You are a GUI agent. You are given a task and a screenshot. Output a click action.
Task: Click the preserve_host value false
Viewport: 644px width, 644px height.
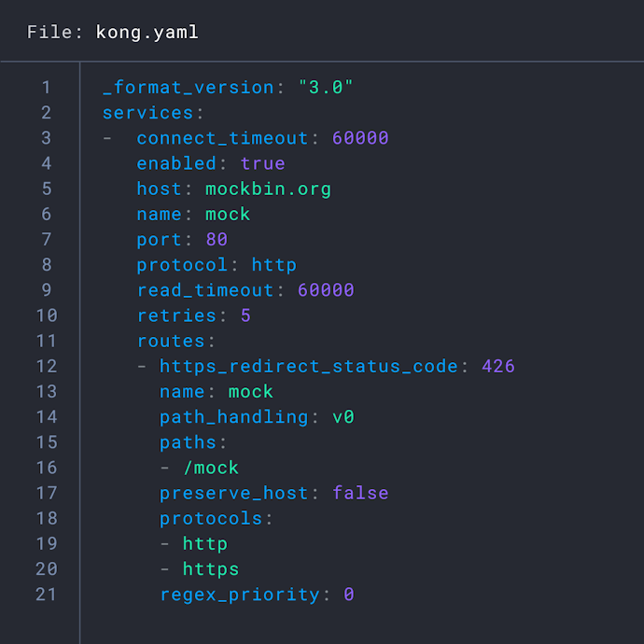pyautogui.click(x=360, y=492)
